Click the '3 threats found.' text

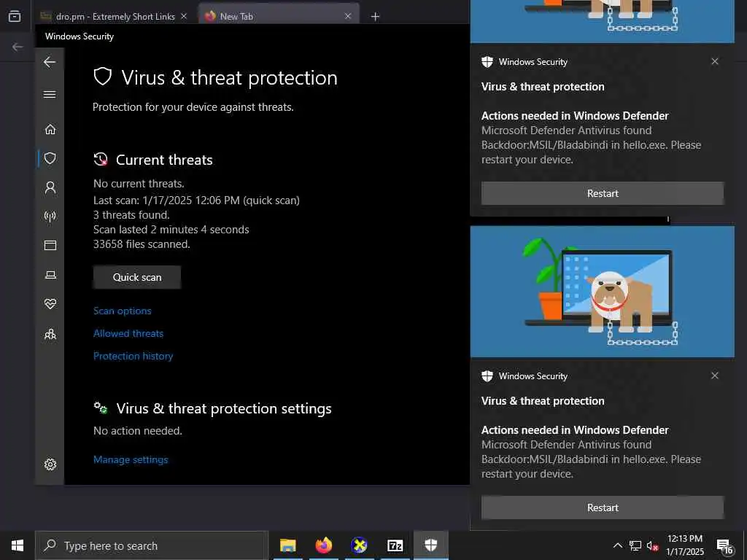click(131, 215)
